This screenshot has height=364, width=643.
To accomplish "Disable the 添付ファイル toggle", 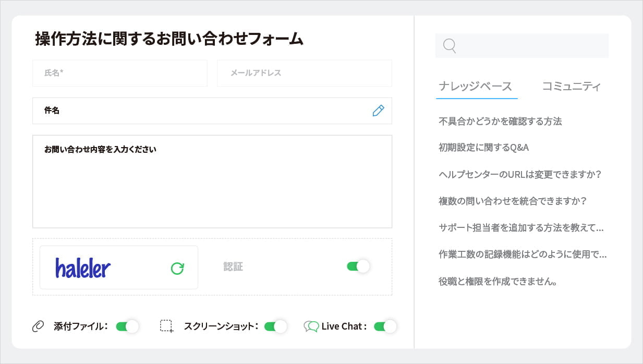I will click(x=127, y=326).
